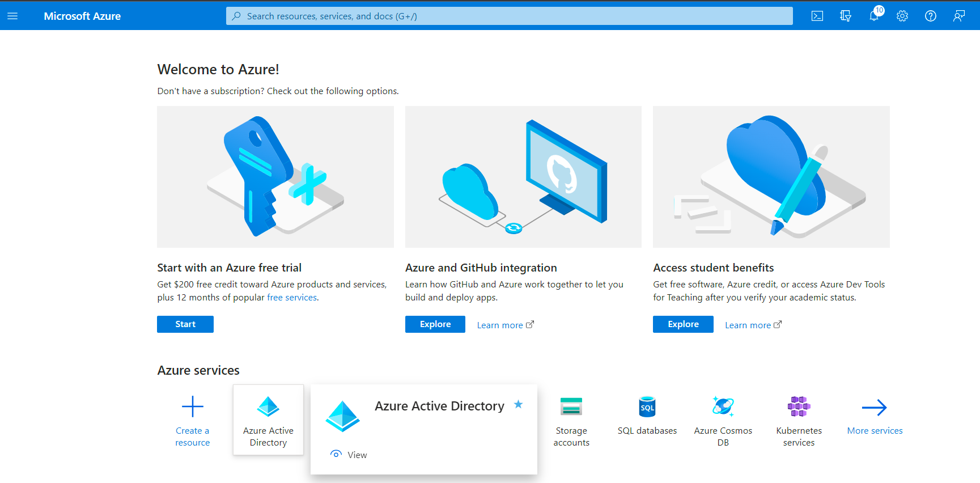The height and width of the screenshot is (483, 980).
Task: Open the Feedback icon
Action: 959,16
